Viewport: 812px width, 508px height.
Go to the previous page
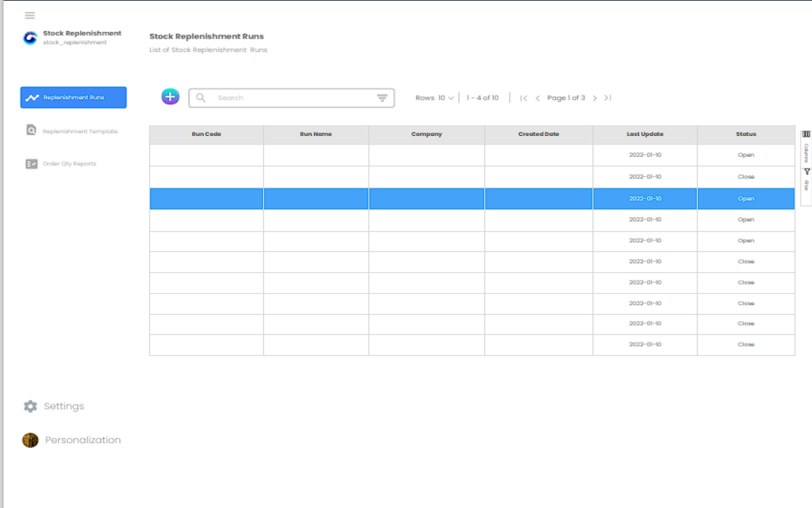[x=537, y=98]
